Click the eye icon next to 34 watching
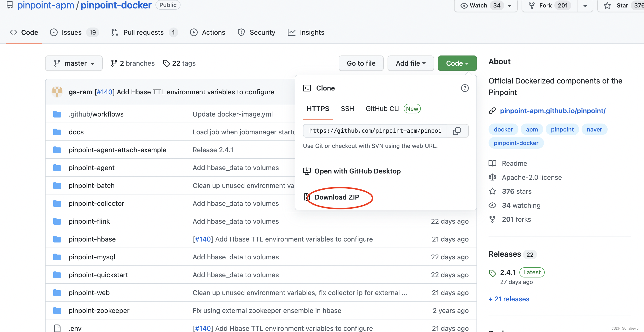Screen dimensions: 644x332 pyautogui.click(x=492, y=205)
